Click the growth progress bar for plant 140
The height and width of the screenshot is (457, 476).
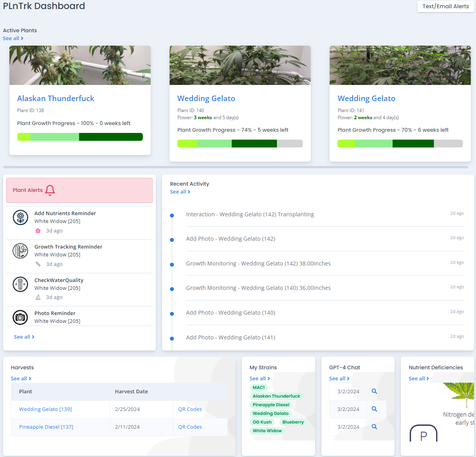pyautogui.click(x=240, y=143)
